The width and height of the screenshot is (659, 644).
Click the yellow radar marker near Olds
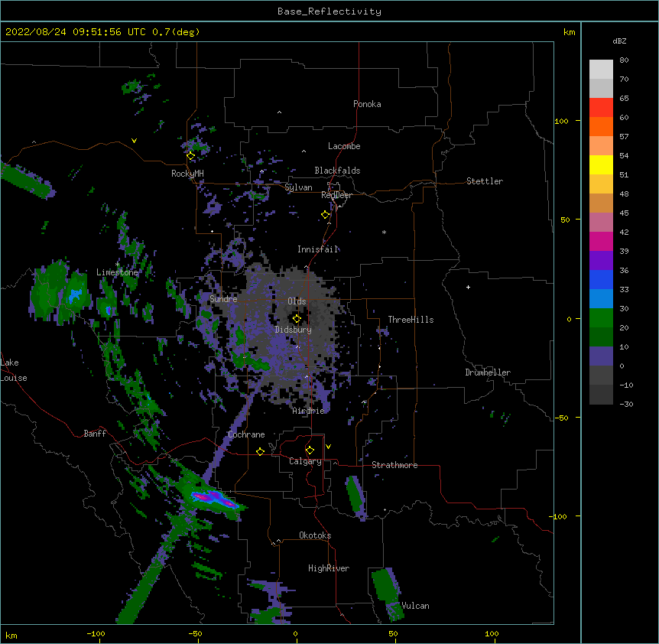297,319
